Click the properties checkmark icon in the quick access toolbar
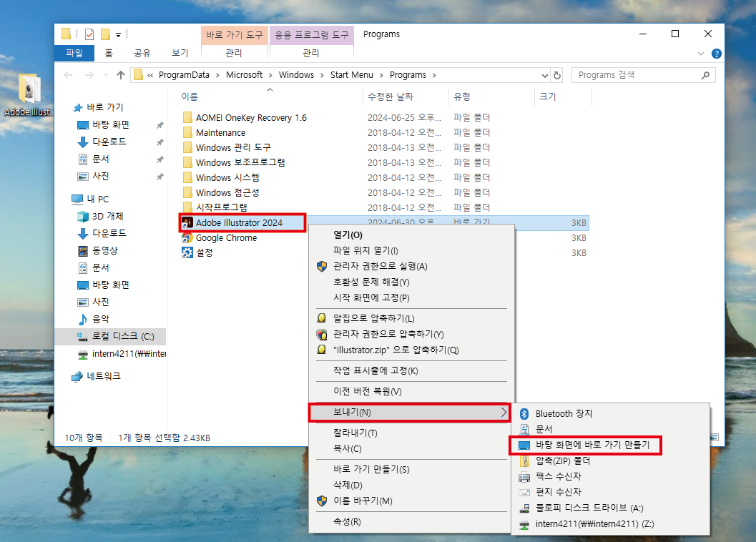756x542 pixels. (x=89, y=34)
